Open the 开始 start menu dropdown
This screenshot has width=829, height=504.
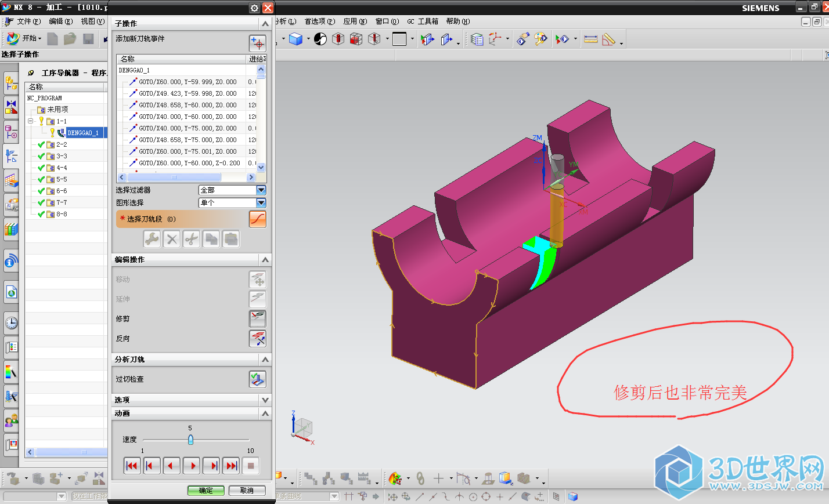pyautogui.click(x=24, y=38)
